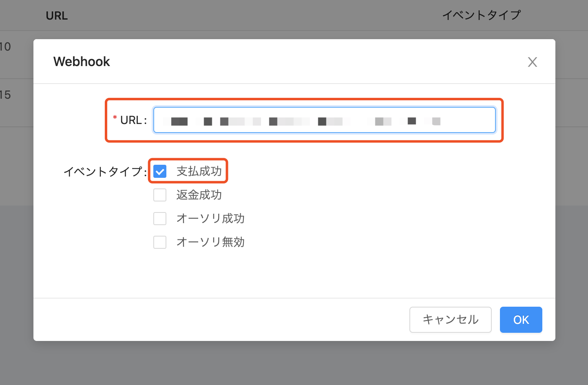The image size is (588, 385).
Task: Select the オーソリ成功 option label
Action: click(x=210, y=219)
